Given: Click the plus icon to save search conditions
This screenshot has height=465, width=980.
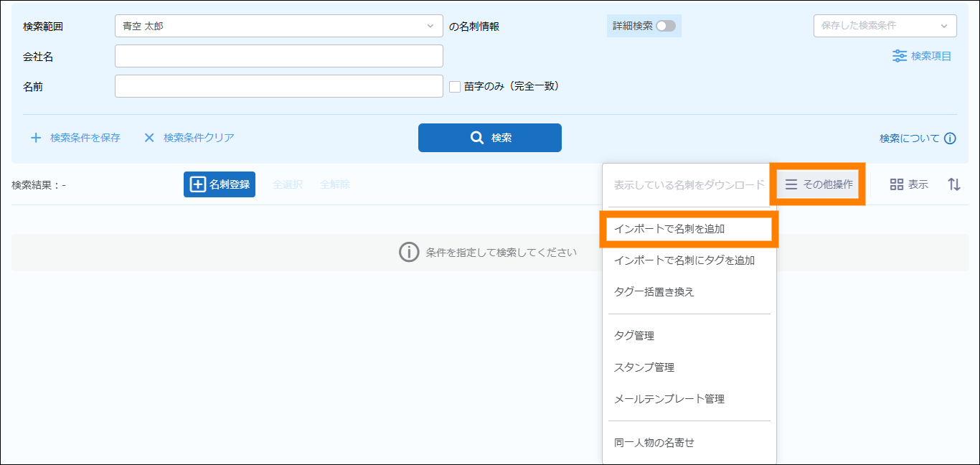Looking at the screenshot, I should pos(36,138).
